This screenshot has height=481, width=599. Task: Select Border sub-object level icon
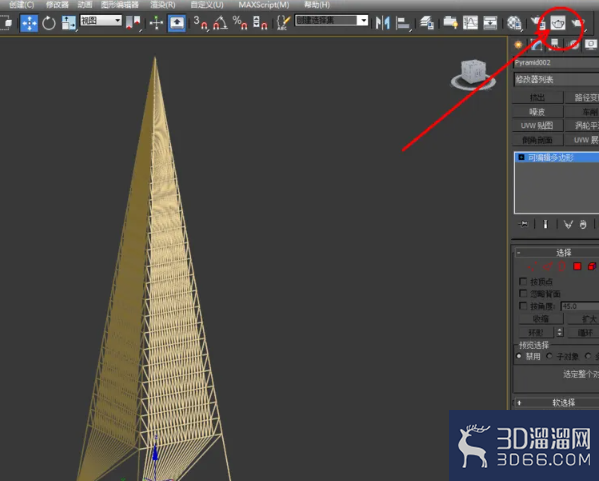(562, 266)
